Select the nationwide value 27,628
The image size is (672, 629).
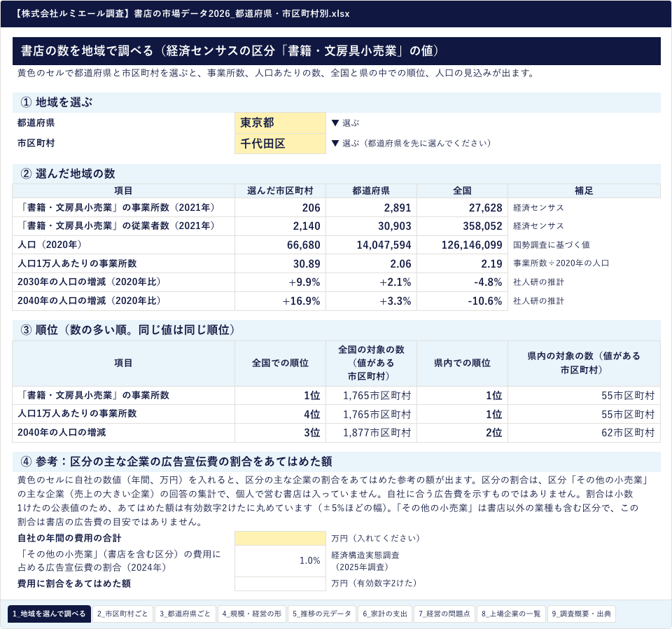pyautogui.click(x=463, y=207)
